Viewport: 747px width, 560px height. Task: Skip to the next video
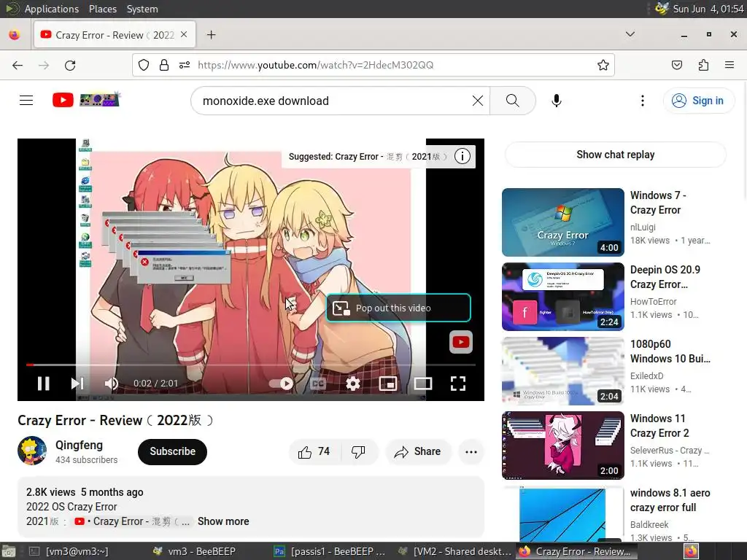77,384
